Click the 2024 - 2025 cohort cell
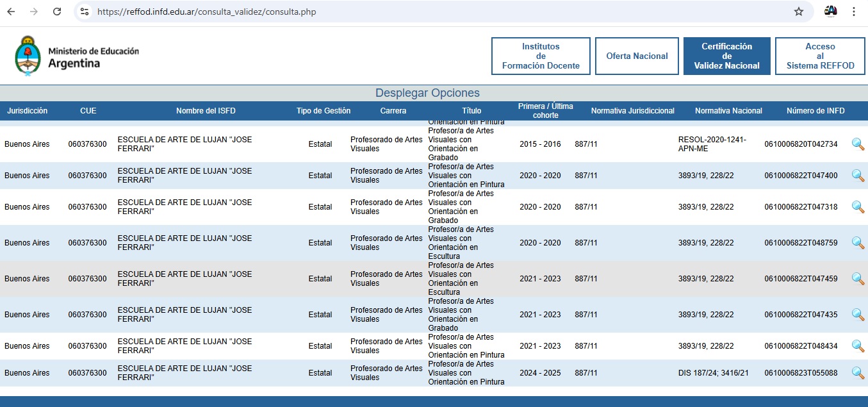This screenshot has width=868, height=407. click(540, 373)
